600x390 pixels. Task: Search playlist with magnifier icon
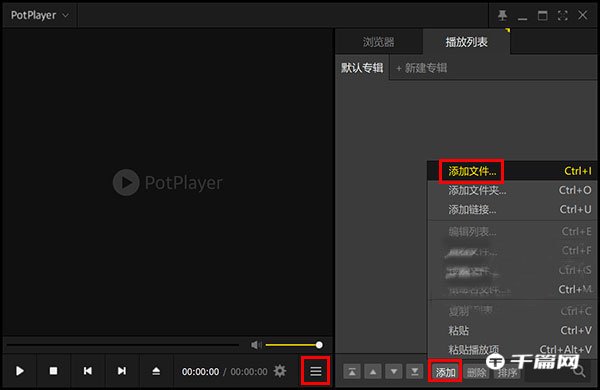pyautogui.click(x=579, y=371)
